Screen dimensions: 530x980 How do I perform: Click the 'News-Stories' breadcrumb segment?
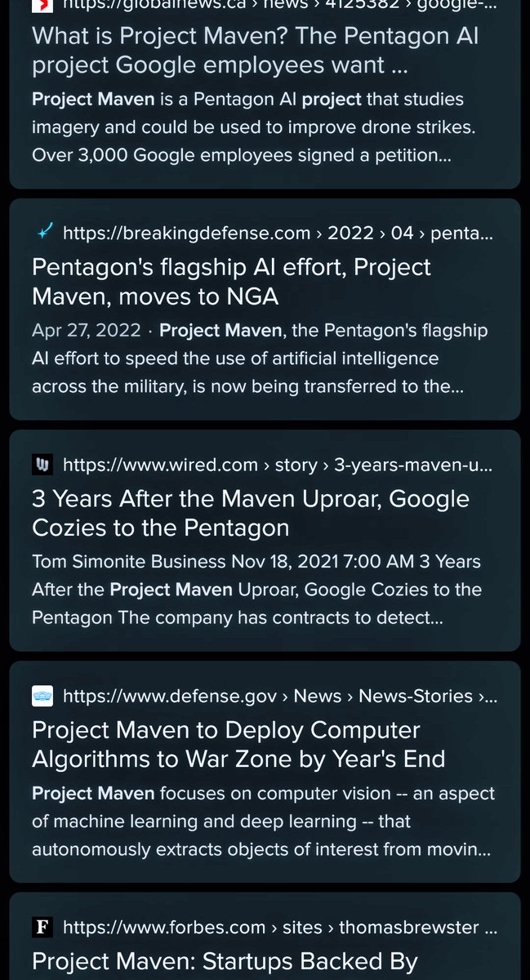(x=415, y=696)
